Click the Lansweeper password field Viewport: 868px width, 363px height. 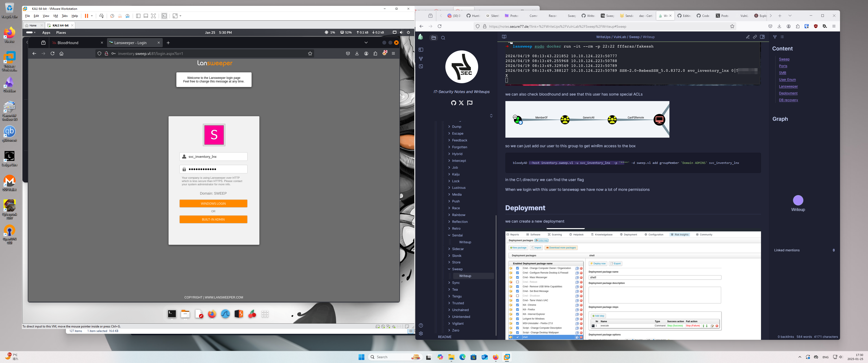(213, 169)
